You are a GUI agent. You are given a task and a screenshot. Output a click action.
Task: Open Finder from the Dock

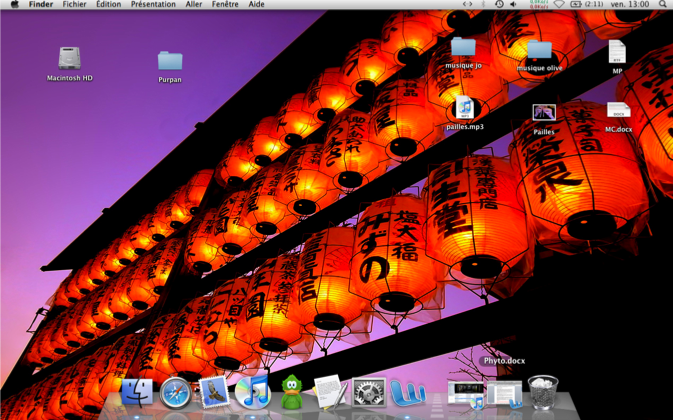click(x=137, y=393)
